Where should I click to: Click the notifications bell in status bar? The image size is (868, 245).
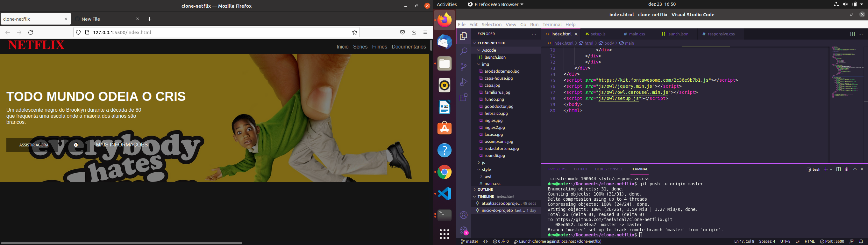(x=861, y=241)
